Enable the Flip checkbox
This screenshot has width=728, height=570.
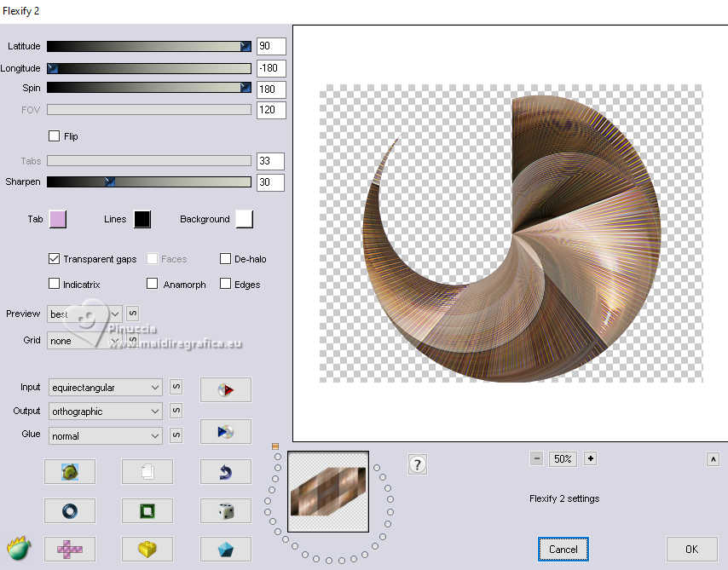click(x=54, y=136)
